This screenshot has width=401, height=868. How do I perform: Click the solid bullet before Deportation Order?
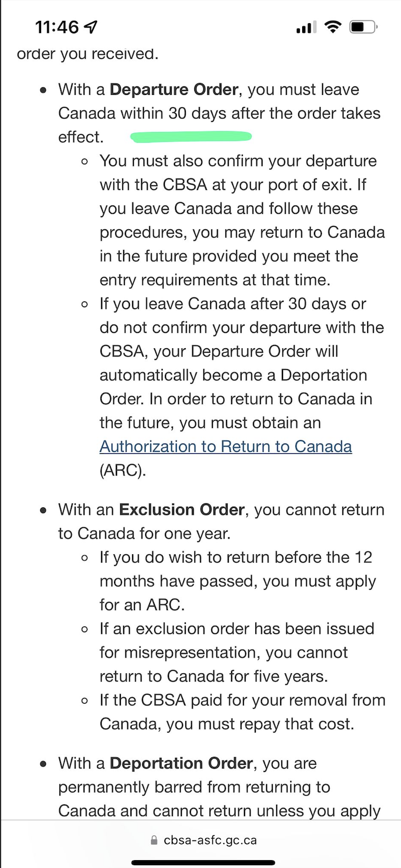coord(43,764)
